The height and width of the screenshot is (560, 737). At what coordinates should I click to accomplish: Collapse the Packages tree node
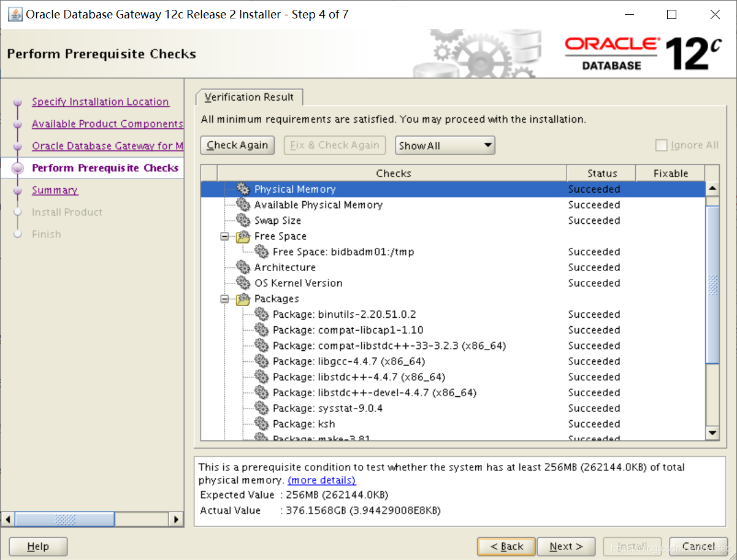[224, 299]
